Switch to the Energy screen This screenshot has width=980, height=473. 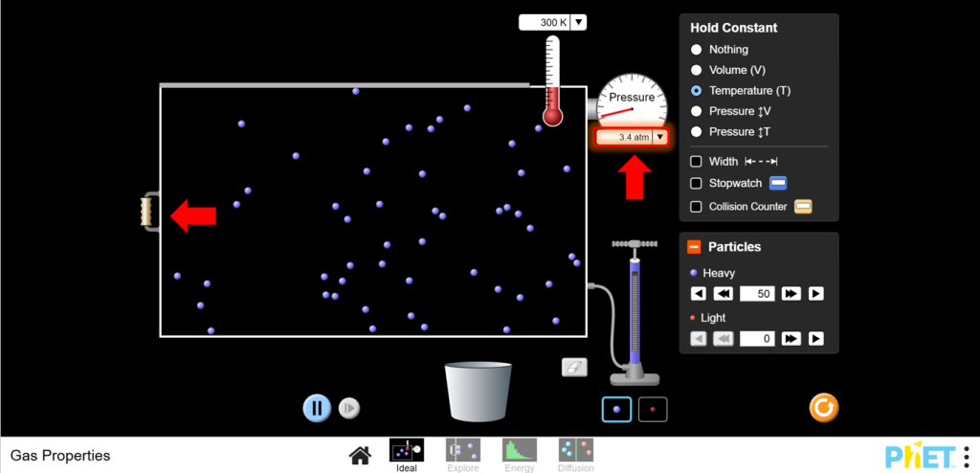tap(520, 455)
